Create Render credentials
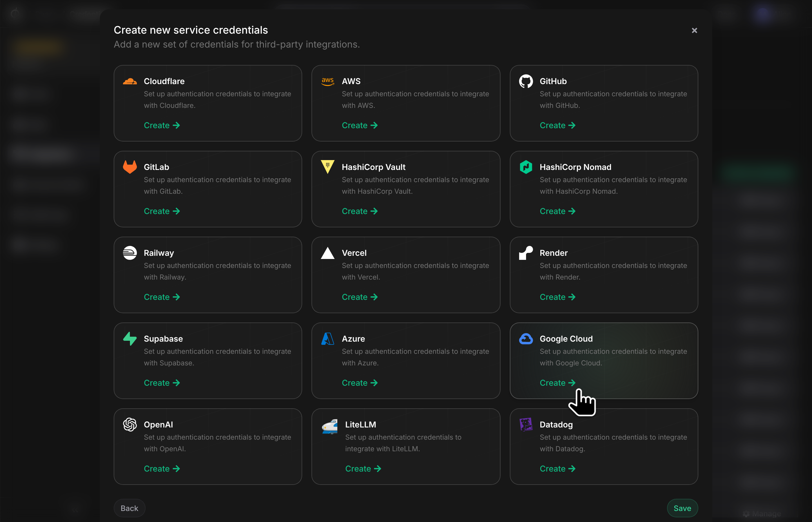 (x=557, y=297)
